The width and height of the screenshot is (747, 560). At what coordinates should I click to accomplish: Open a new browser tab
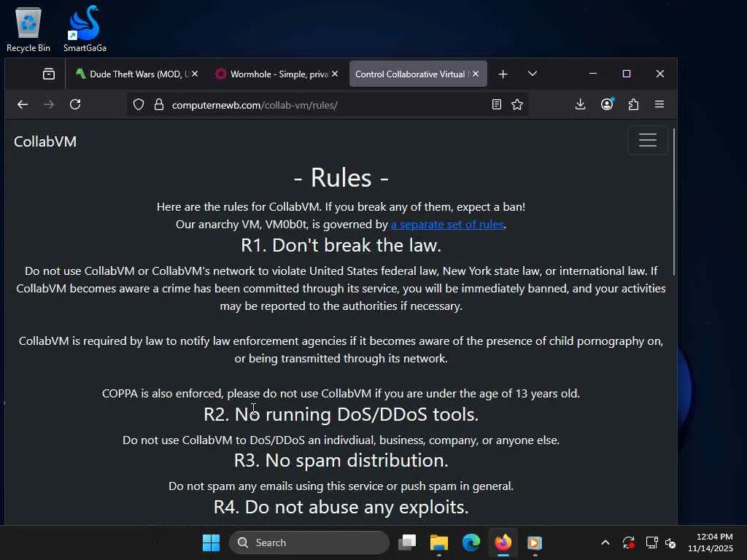click(x=503, y=74)
